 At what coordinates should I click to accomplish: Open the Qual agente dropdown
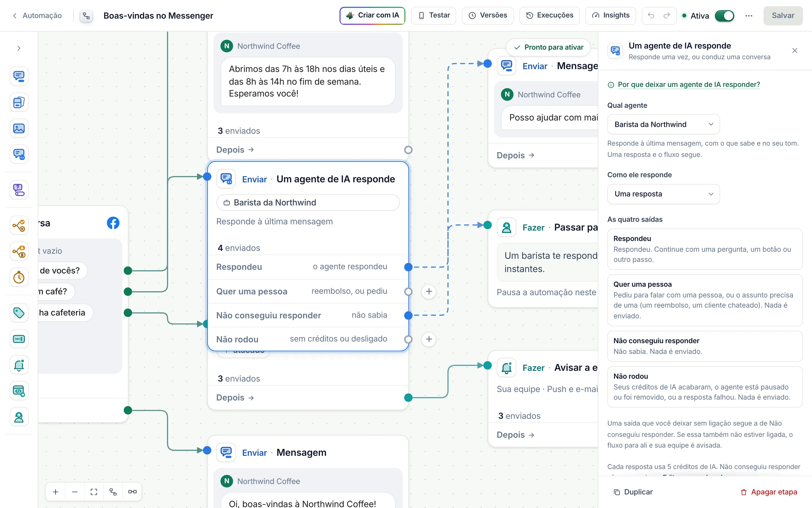(x=663, y=124)
